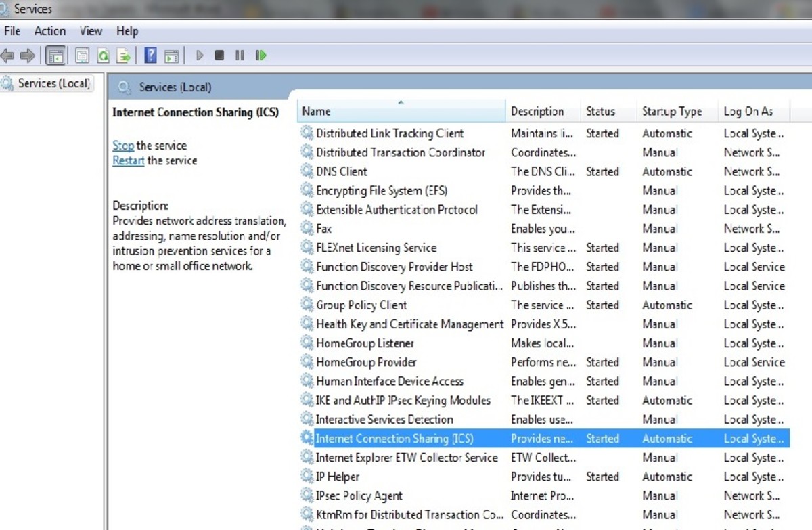Screen dimensions: 812x530
Task: Click the Start service play icon
Action: tap(199, 55)
